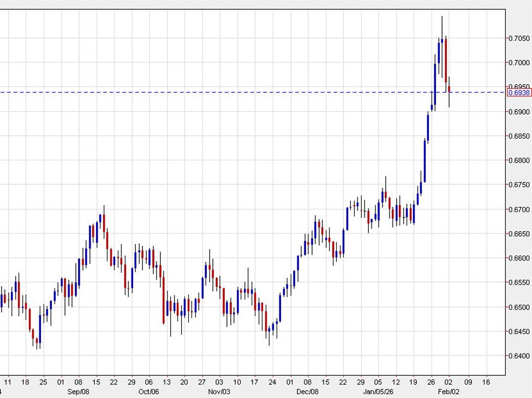Click the tallest red candlestick near Feb/02

pos(446,60)
